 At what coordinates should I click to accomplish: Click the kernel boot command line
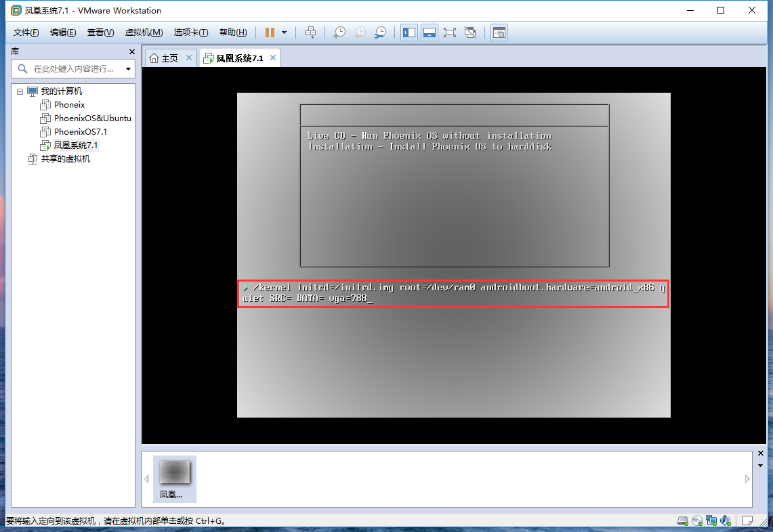pyautogui.click(x=453, y=293)
